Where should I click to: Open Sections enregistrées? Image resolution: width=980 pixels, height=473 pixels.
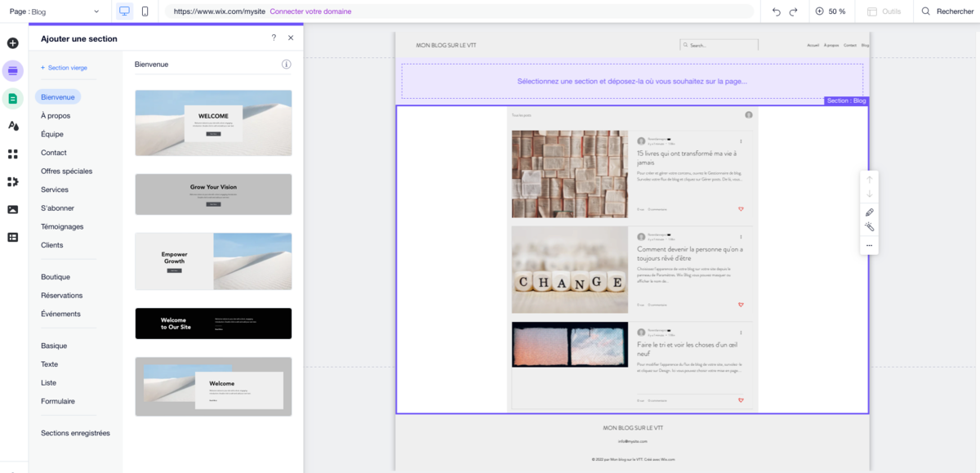[75, 433]
